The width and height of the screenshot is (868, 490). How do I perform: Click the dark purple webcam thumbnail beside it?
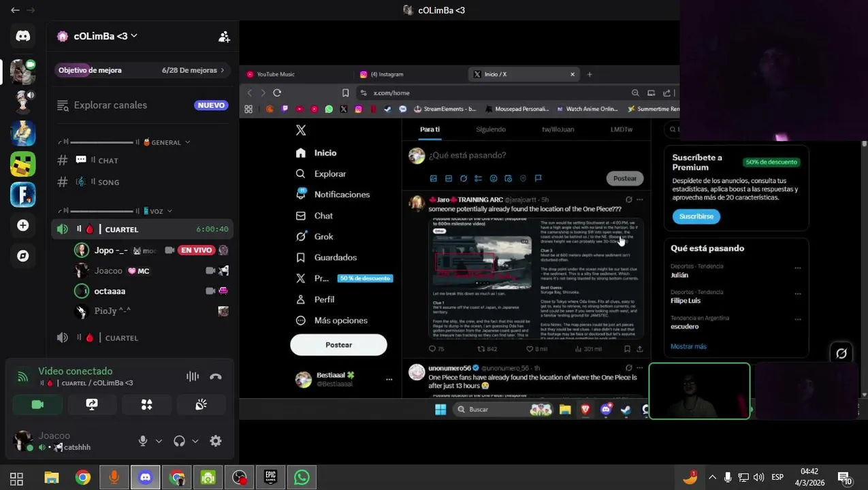point(806,391)
